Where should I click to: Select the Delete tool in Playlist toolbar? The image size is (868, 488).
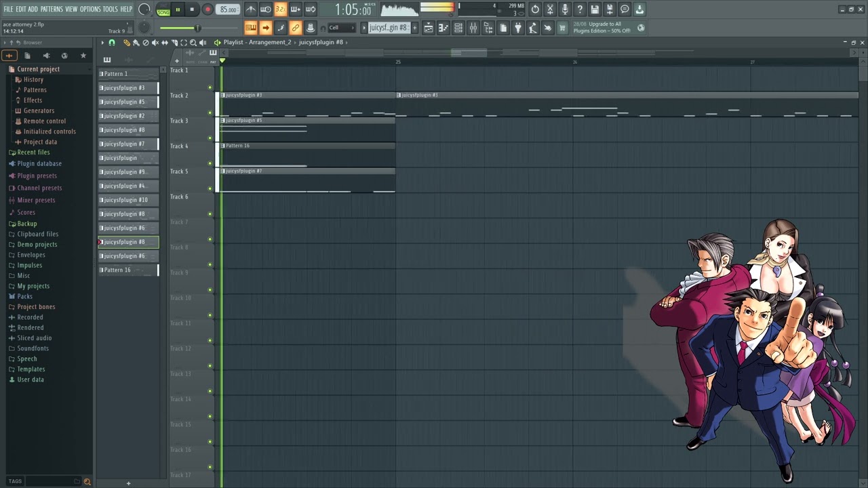tap(146, 43)
